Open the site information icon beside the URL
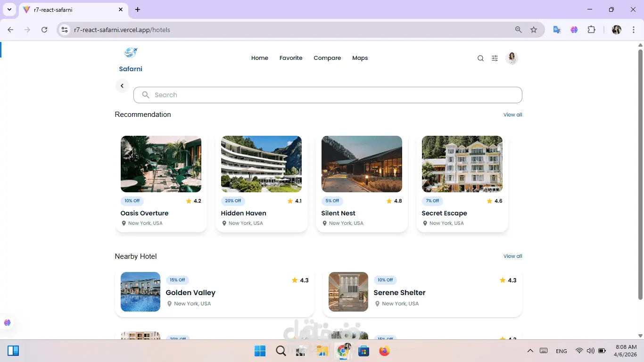Viewport: 644px width, 362px height. pos(65,30)
